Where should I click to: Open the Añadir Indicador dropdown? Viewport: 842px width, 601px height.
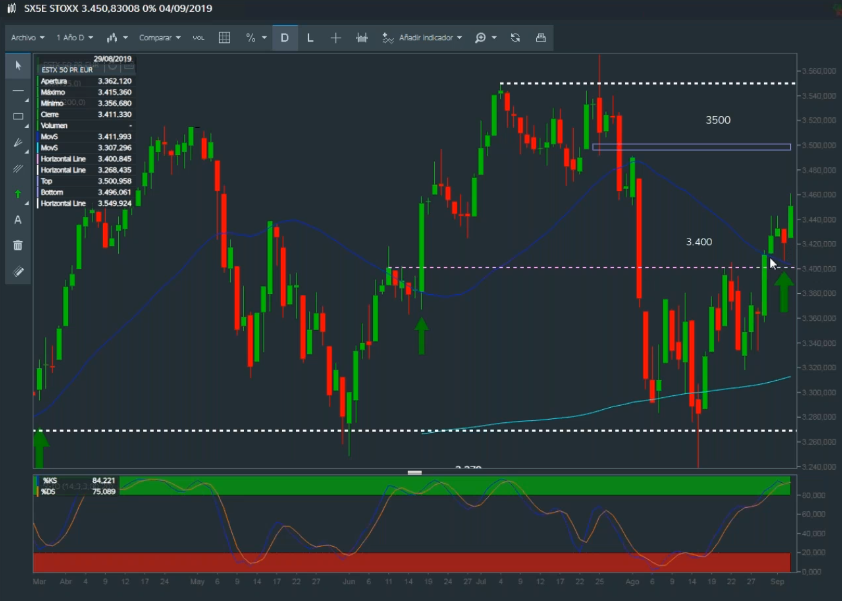430,38
